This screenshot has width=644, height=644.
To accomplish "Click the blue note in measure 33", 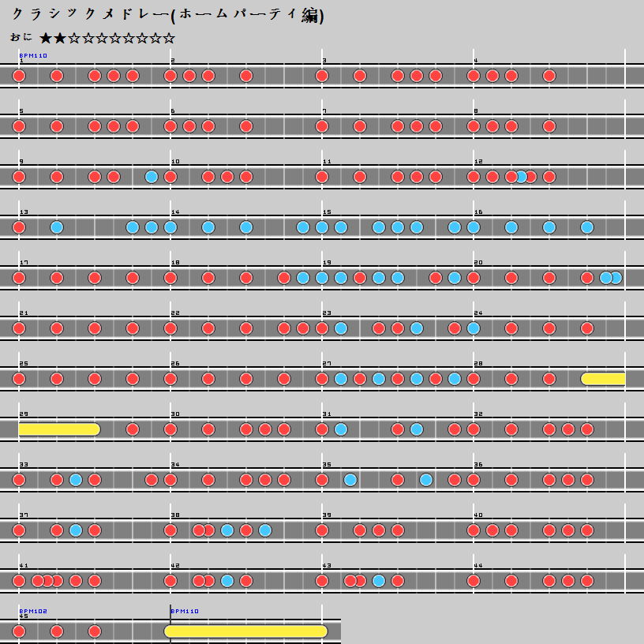I will pyautogui.click(x=76, y=480).
